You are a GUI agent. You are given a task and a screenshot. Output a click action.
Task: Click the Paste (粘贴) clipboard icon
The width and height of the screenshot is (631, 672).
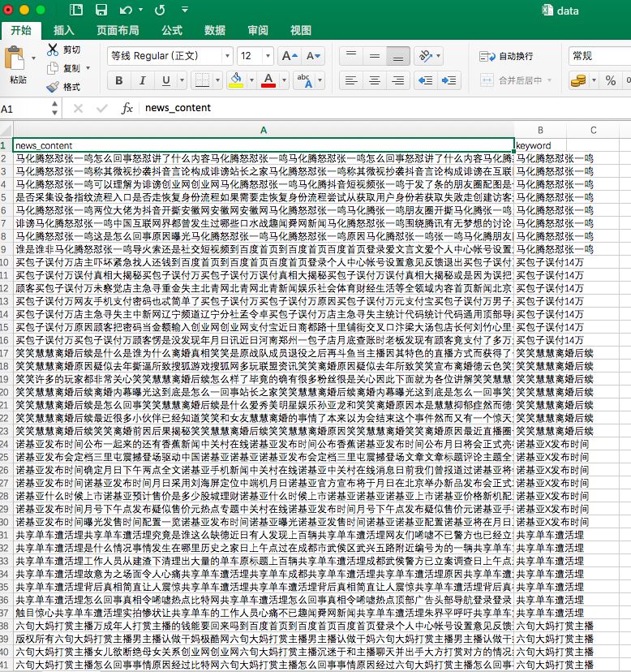(x=14, y=58)
